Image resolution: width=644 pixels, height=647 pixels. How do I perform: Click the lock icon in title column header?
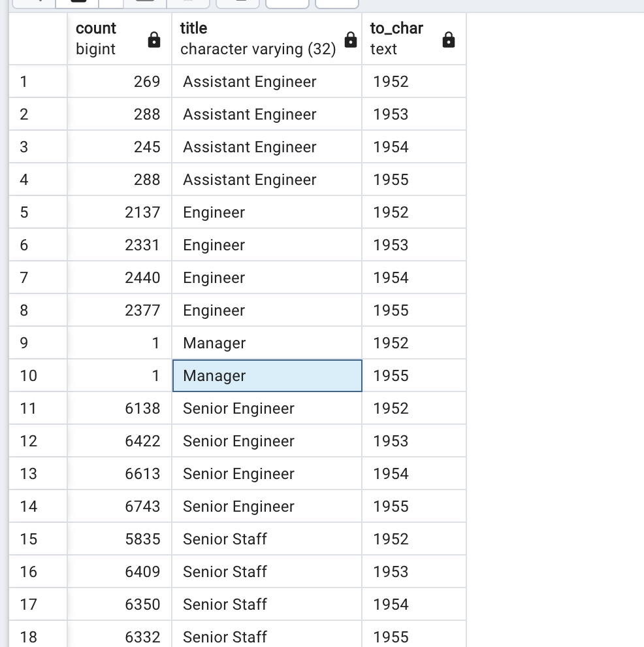click(351, 40)
